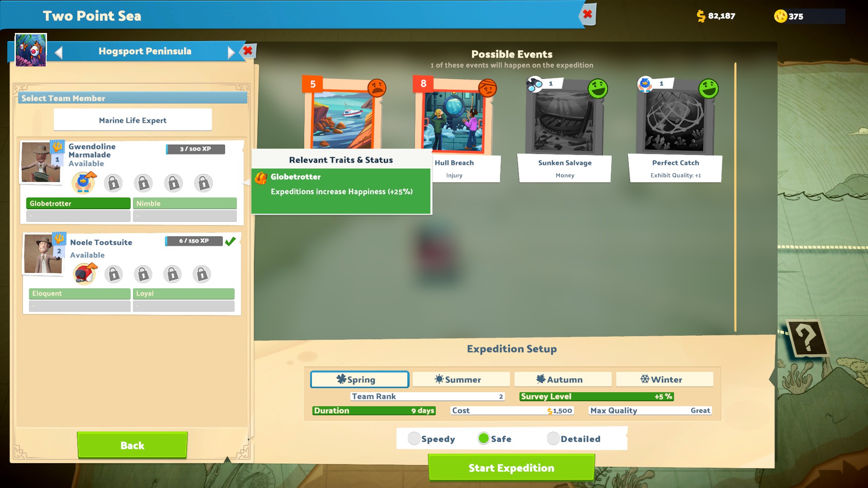Click the Start Expedition button
The width and height of the screenshot is (868, 488).
pos(511,468)
